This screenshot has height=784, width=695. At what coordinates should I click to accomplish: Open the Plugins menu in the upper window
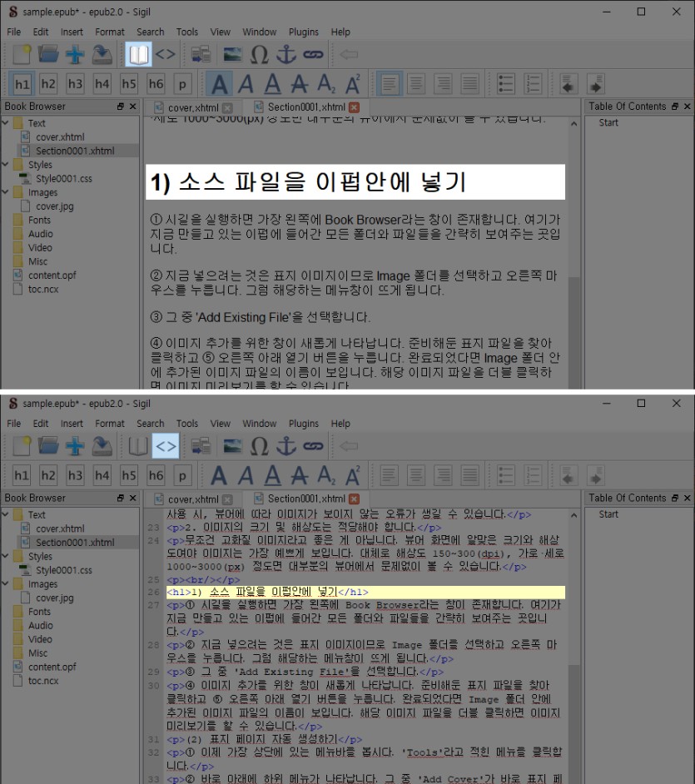coord(304,32)
